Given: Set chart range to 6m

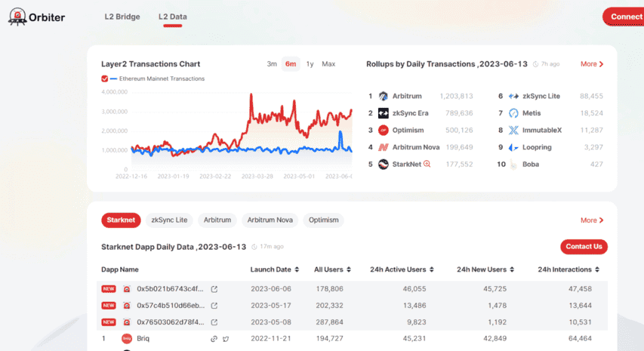Looking at the screenshot, I should pos(291,64).
